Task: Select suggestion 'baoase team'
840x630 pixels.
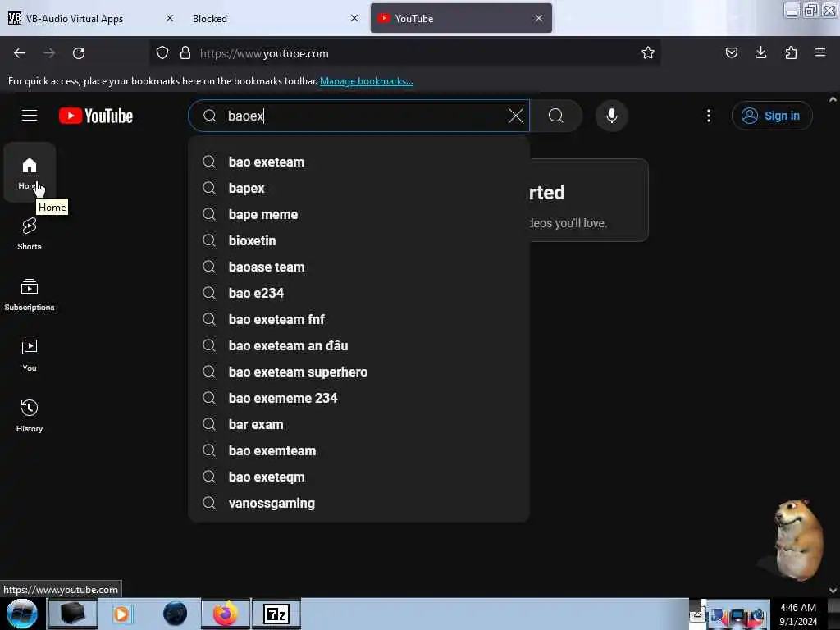Action: (x=358, y=267)
